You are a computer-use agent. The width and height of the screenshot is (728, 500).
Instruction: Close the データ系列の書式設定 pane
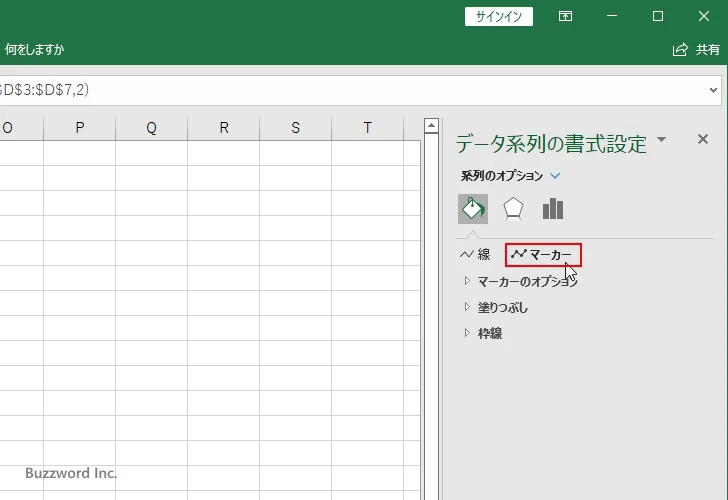click(x=703, y=139)
